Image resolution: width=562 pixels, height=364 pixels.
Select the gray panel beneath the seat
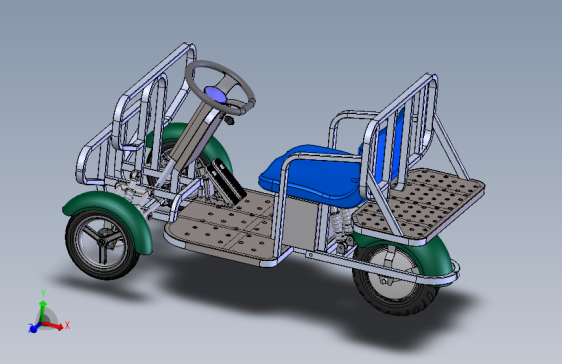pos(300,222)
